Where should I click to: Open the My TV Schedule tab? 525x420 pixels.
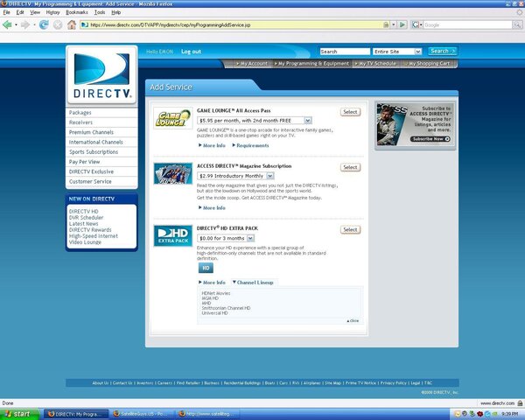pos(375,64)
